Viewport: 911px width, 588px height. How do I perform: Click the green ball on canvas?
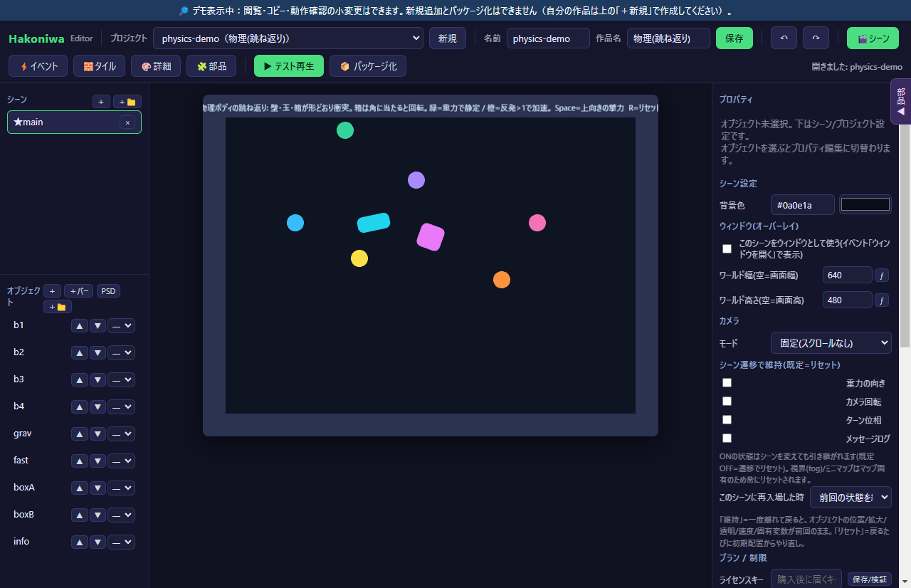pos(345,130)
